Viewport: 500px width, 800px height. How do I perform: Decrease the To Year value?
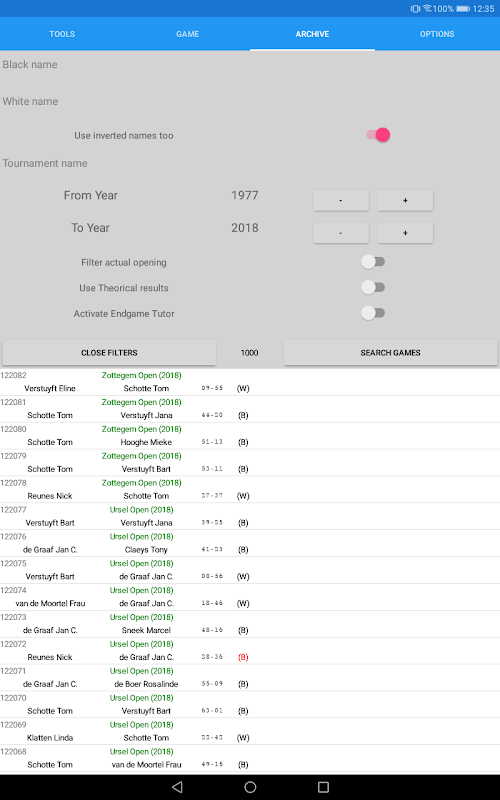341,233
